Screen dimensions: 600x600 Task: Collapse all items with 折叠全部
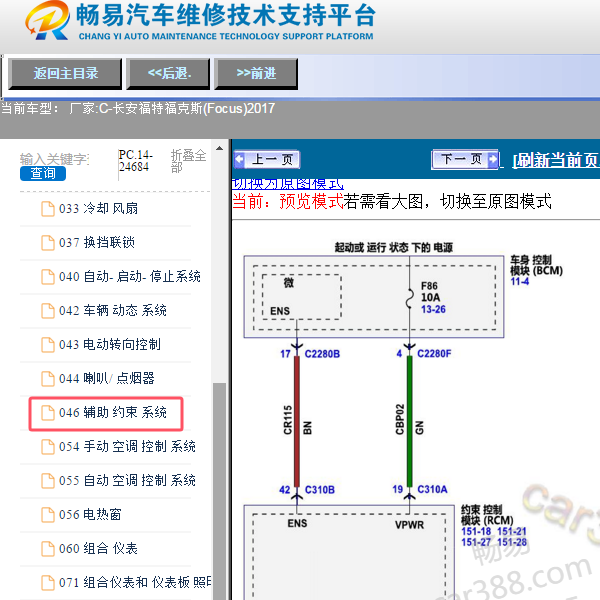point(188,161)
